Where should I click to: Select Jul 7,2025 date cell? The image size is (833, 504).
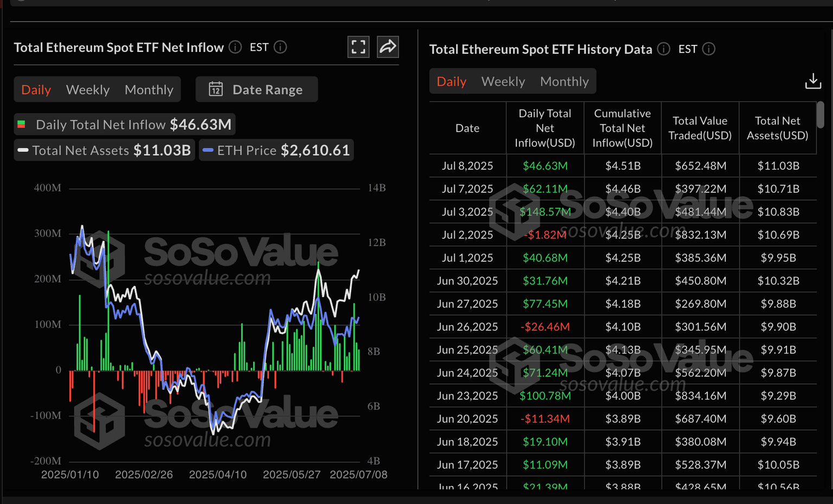pyautogui.click(x=467, y=189)
